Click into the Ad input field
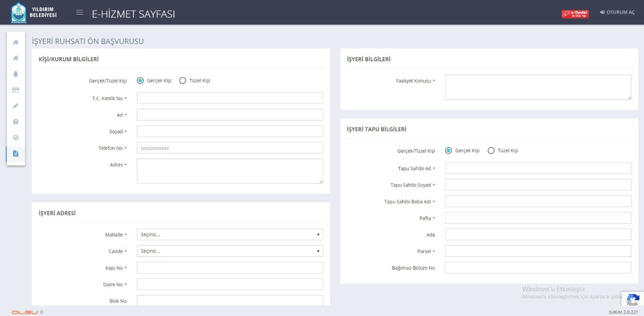Screen dimensions: 644x316 point(230,115)
